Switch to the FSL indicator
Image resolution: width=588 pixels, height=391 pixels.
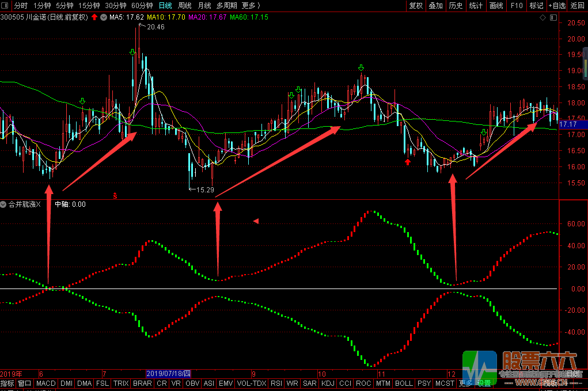103,383
